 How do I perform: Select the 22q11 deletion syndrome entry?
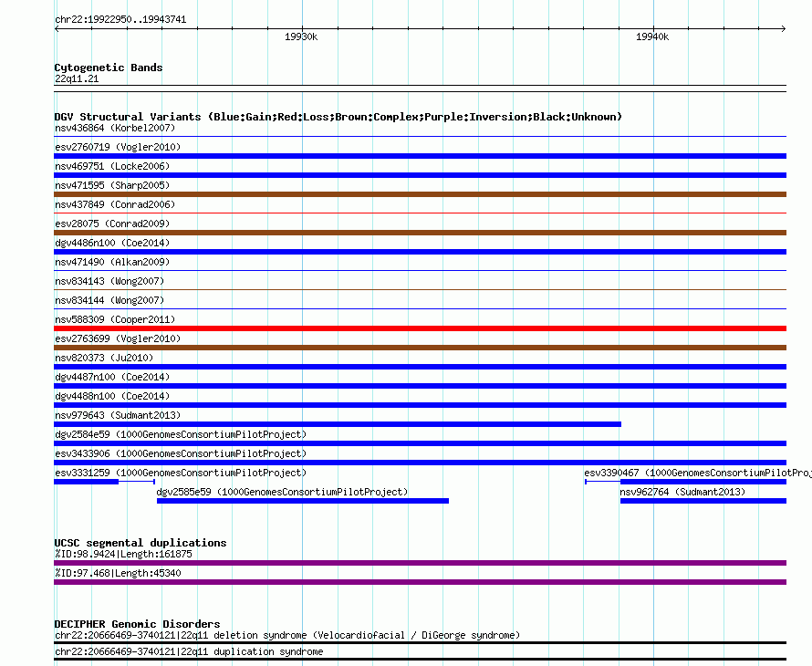[287, 636]
